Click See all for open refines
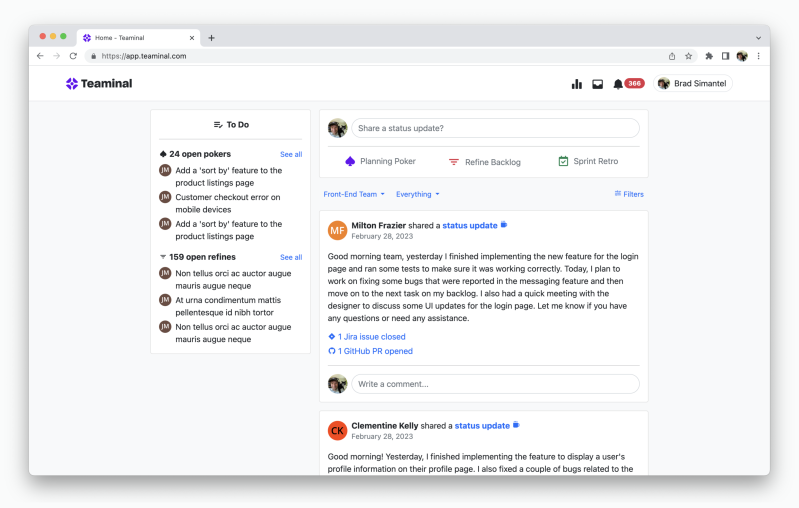This screenshot has height=508, width=799. [x=291, y=257]
